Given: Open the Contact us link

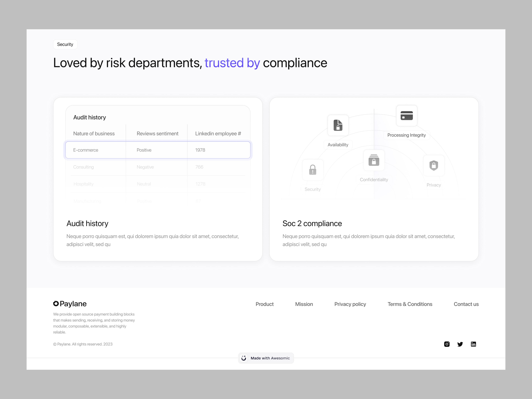Looking at the screenshot, I should point(466,304).
